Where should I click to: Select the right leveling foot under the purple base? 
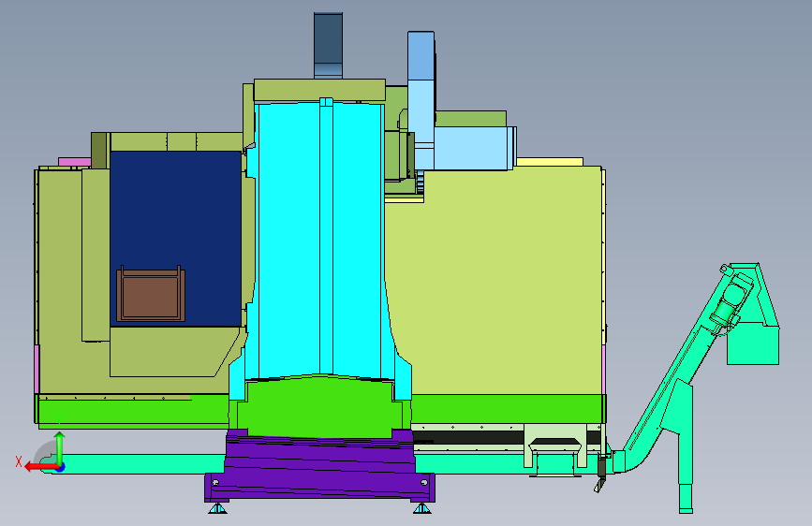pyautogui.click(x=422, y=508)
